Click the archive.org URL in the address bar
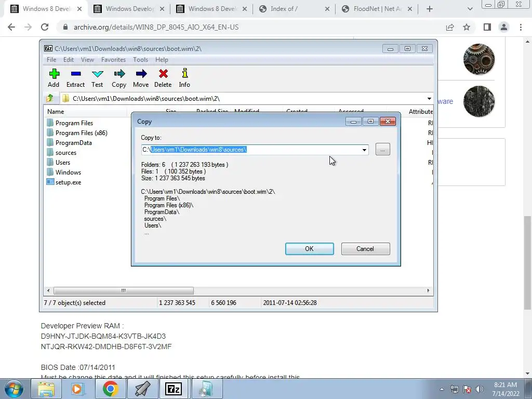This screenshot has height=399, width=532. [x=156, y=27]
